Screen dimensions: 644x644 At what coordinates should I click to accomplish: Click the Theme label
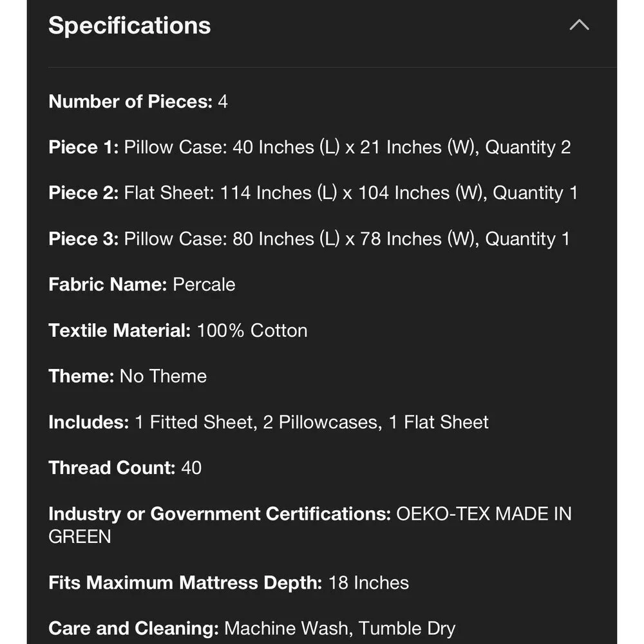(81, 376)
